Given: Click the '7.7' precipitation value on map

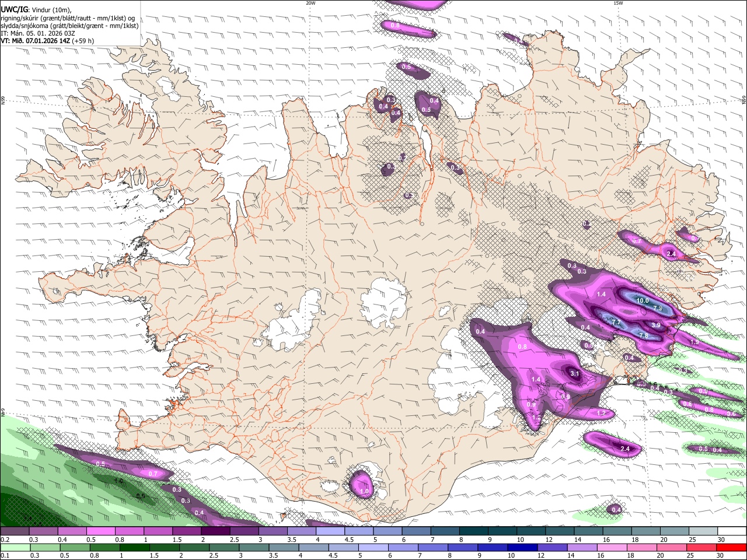Looking at the screenshot, I should (616, 322).
